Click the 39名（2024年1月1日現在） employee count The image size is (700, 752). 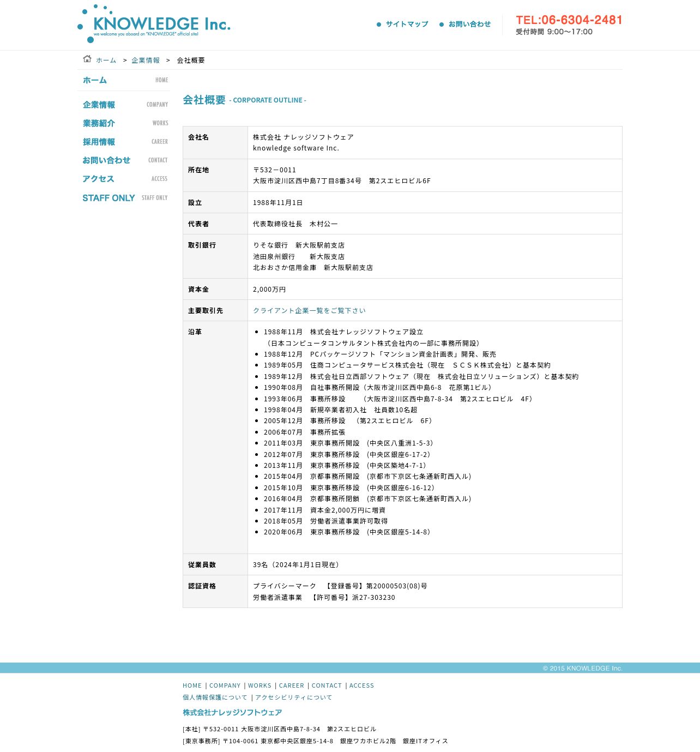(x=298, y=565)
